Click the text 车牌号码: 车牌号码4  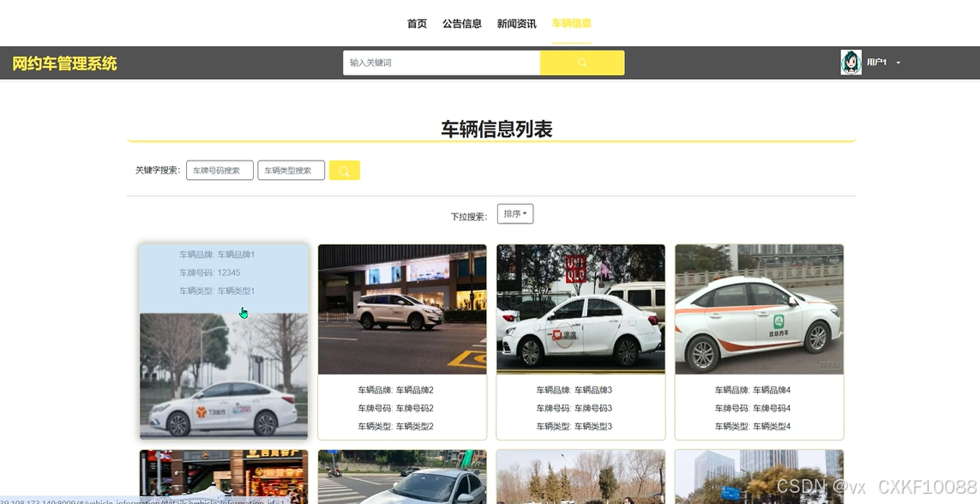(753, 408)
